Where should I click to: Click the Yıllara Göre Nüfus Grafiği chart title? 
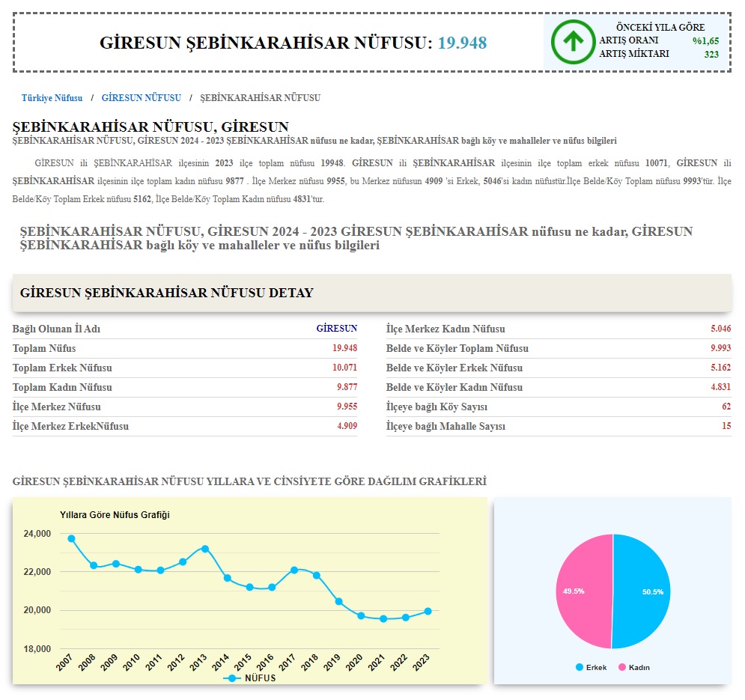(115, 514)
